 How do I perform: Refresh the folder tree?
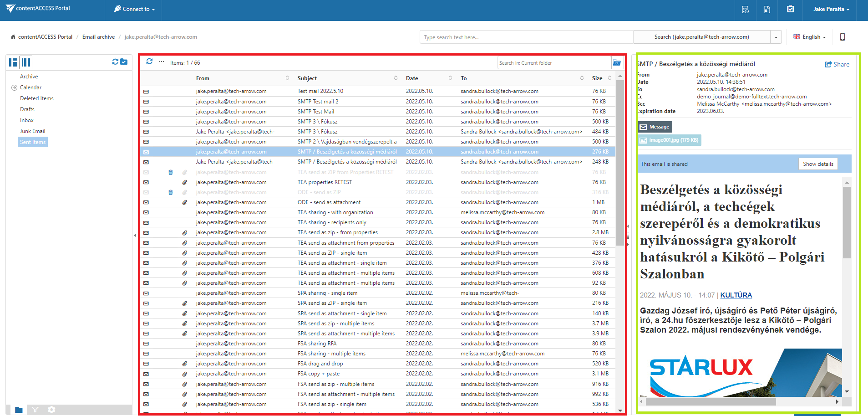[x=115, y=62]
